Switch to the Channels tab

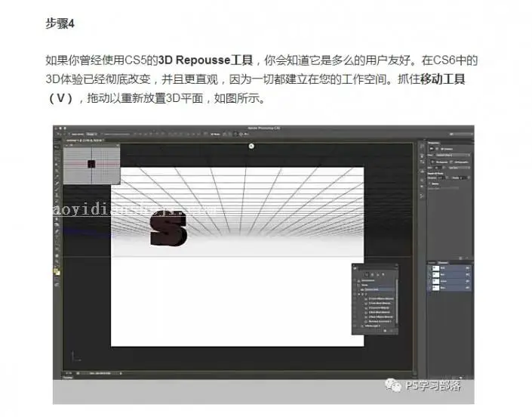click(443, 263)
